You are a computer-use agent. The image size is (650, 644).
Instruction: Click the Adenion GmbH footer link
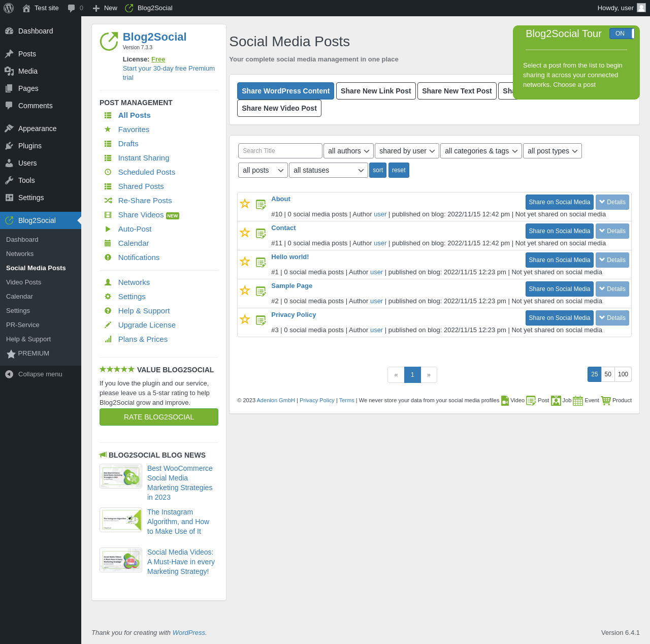pyautogui.click(x=276, y=400)
